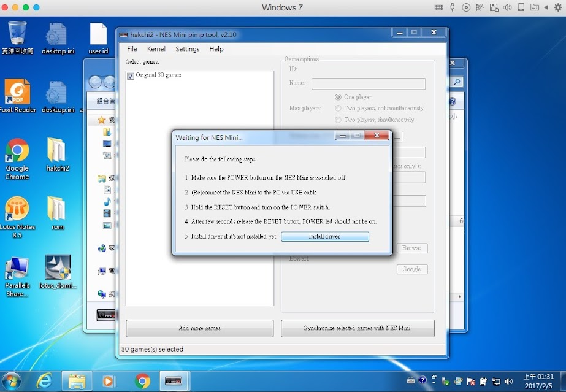Open Windows Media Player from taskbar
This screenshot has height=392, width=566.
click(109, 381)
